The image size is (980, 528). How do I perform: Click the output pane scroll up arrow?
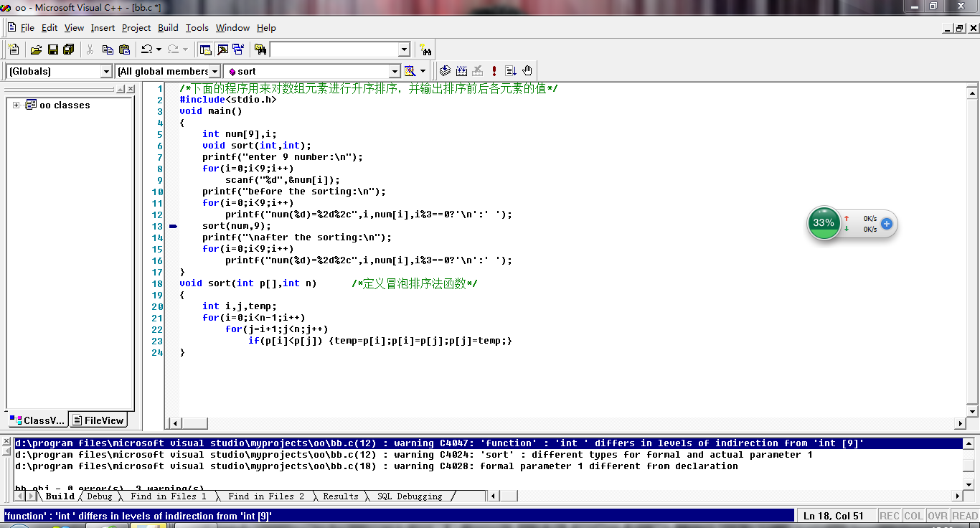pos(969,443)
